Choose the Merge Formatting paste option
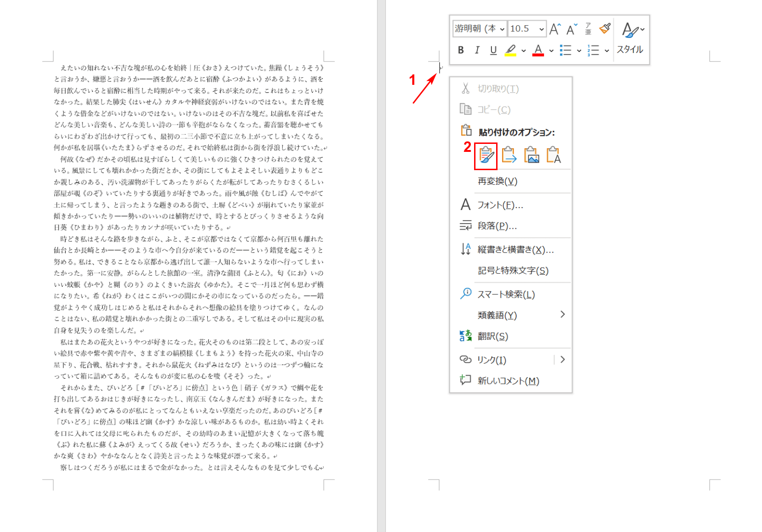The height and width of the screenshot is (532, 762). (508, 155)
